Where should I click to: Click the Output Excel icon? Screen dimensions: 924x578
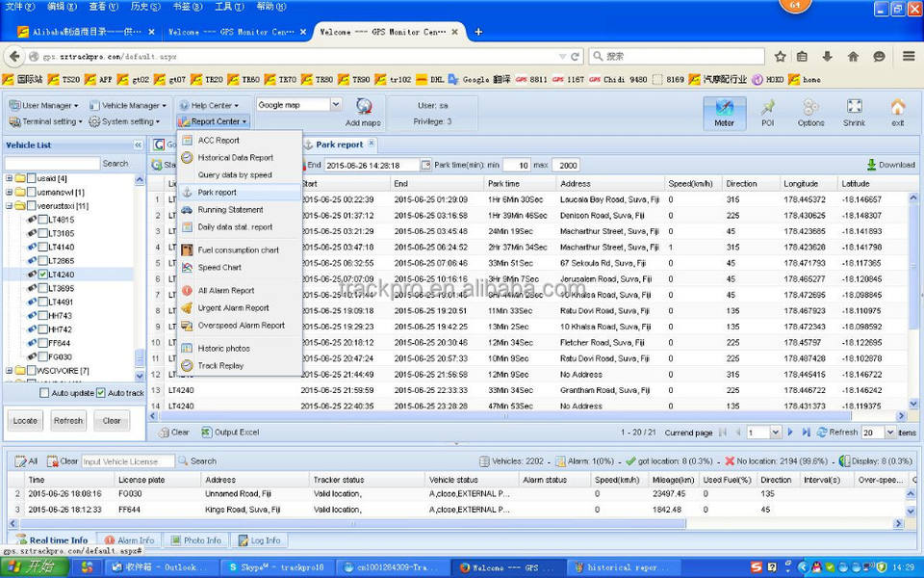click(231, 433)
